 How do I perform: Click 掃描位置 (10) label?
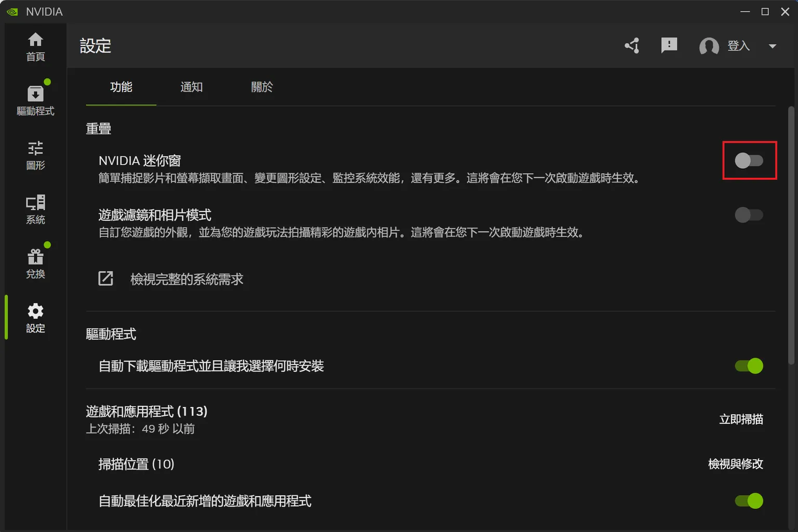click(136, 464)
